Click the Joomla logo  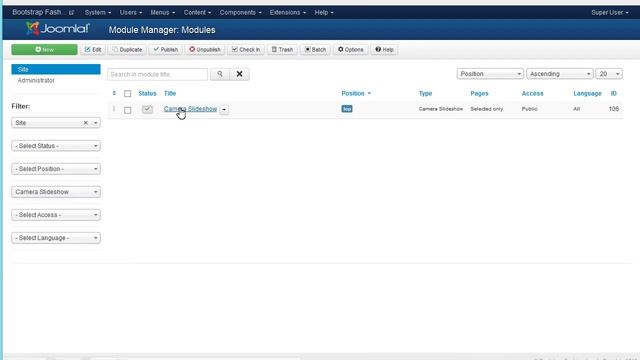pos(58,29)
